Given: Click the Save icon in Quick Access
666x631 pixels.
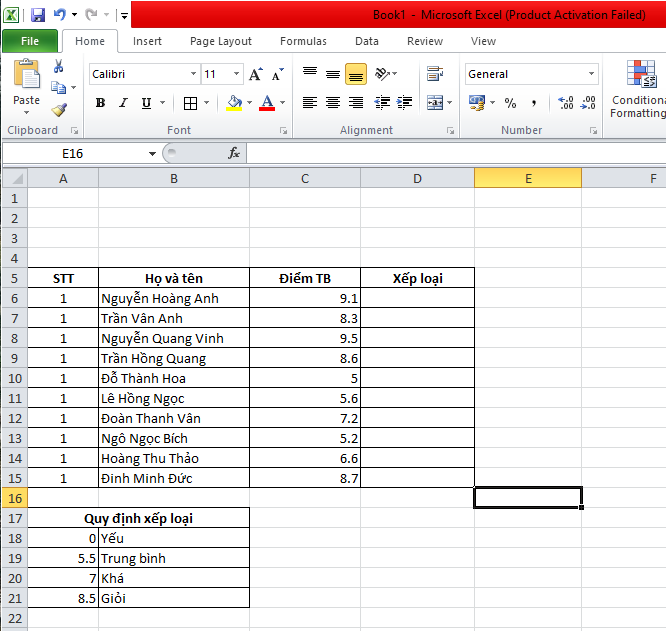Looking at the screenshot, I should click(x=38, y=15).
